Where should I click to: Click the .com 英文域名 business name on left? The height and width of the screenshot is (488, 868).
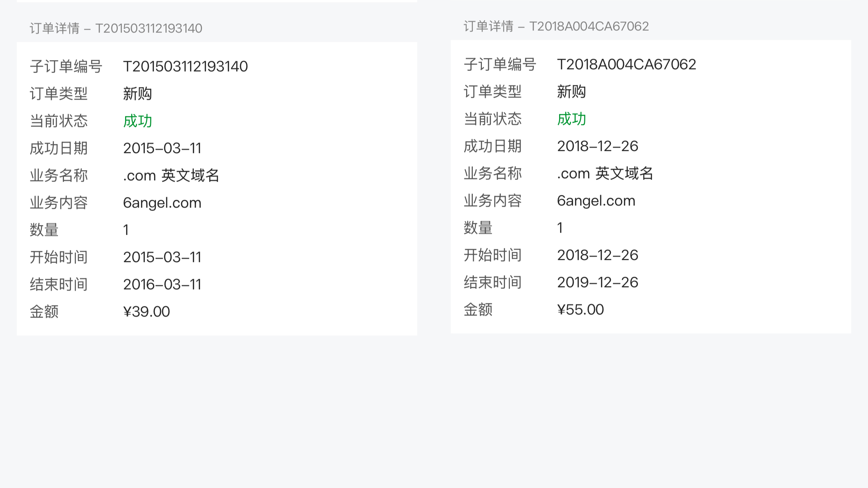point(172,175)
